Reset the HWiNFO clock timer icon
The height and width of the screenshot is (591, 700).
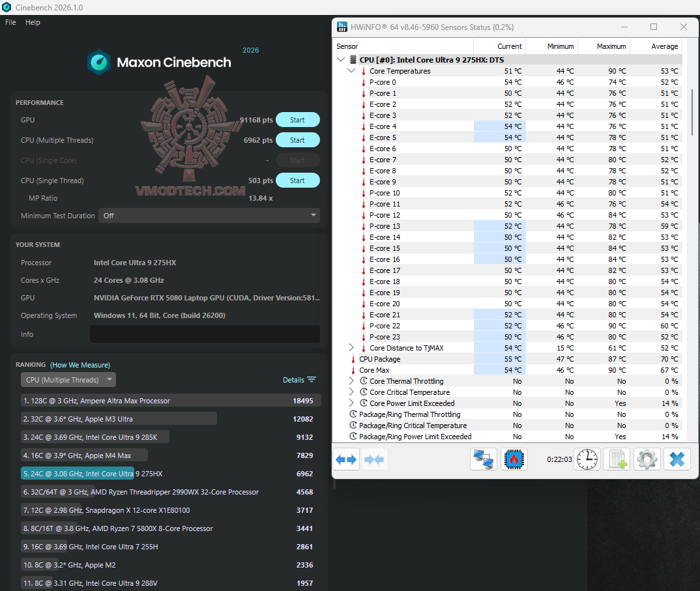pos(587,459)
